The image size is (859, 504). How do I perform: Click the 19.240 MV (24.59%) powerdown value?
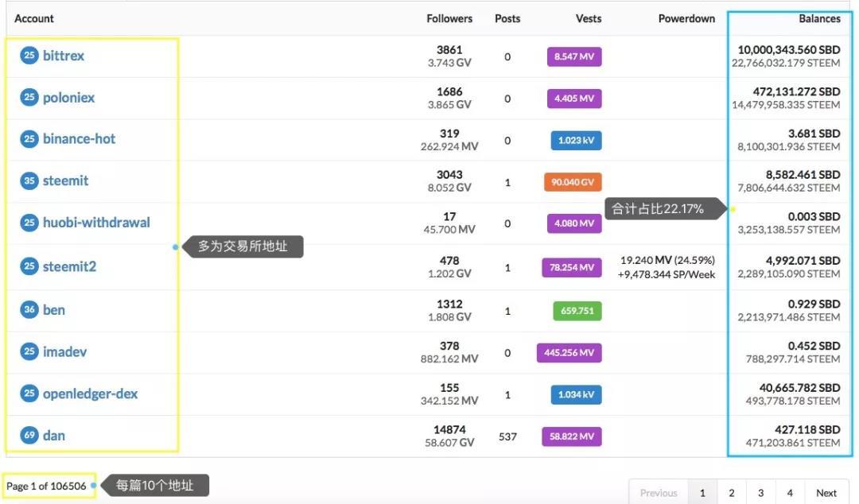pos(667,260)
